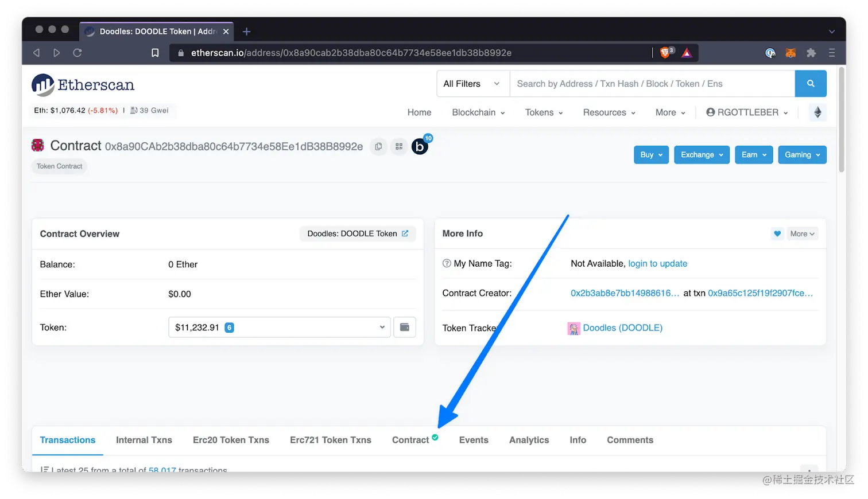Image resolution: width=868 pixels, height=499 pixels.
Task: Open the Analytics tab
Action: pos(529,440)
